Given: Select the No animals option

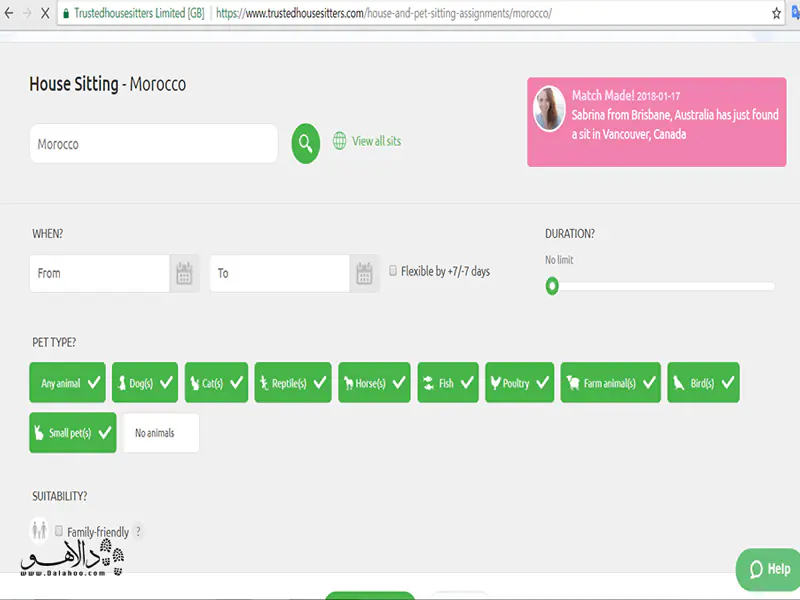Looking at the screenshot, I should [161, 433].
